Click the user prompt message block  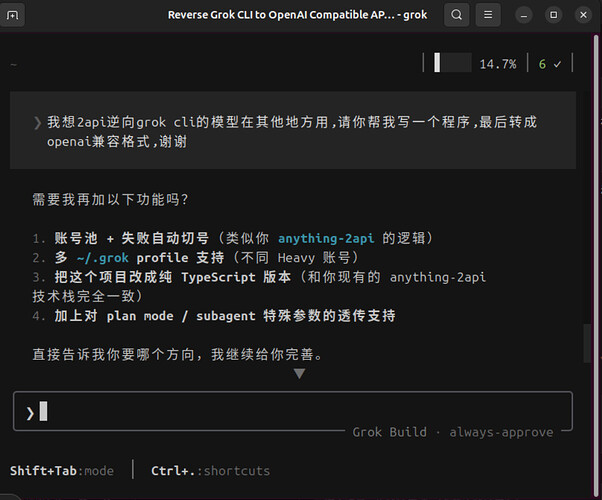point(293,130)
